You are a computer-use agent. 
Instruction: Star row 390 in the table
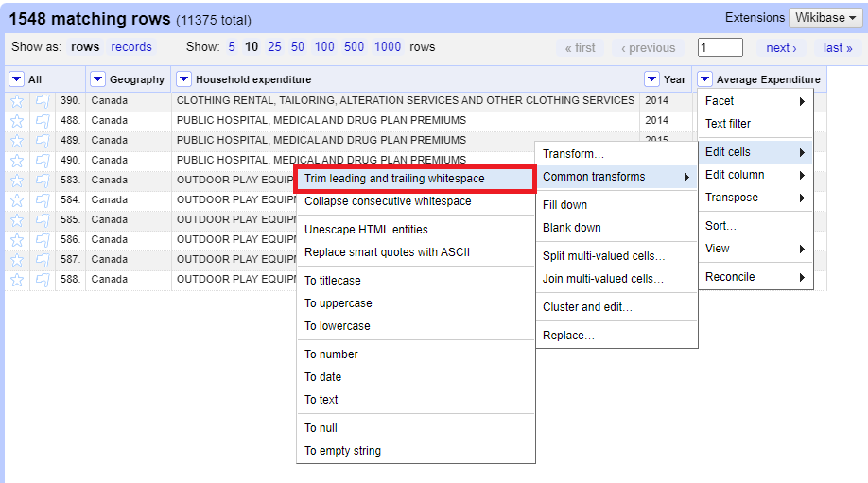pyautogui.click(x=17, y=101)
